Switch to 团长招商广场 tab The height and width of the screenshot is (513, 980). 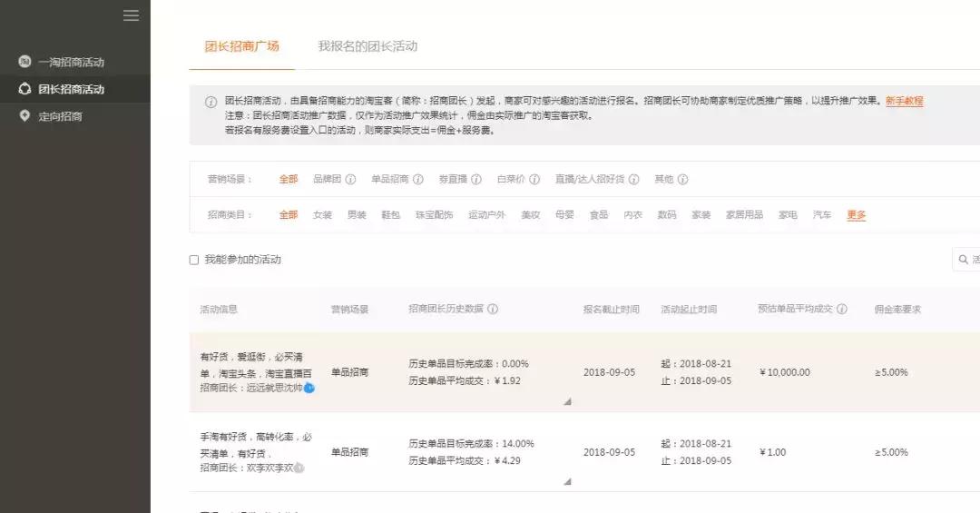pos(242,46)
